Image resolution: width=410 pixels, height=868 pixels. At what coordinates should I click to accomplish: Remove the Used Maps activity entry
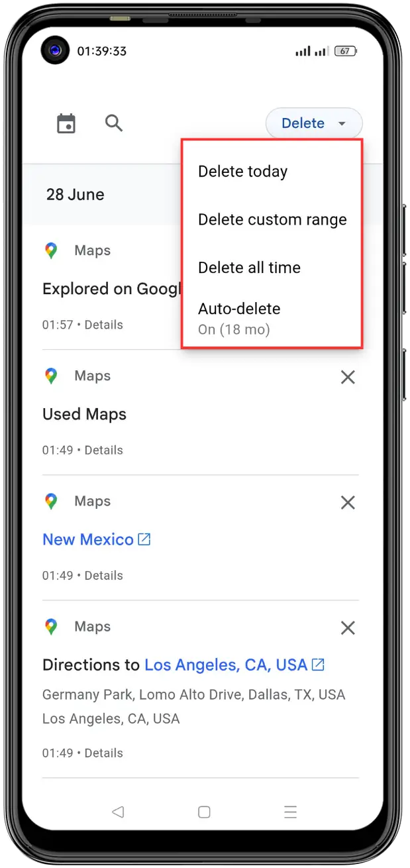coord(348,377)
